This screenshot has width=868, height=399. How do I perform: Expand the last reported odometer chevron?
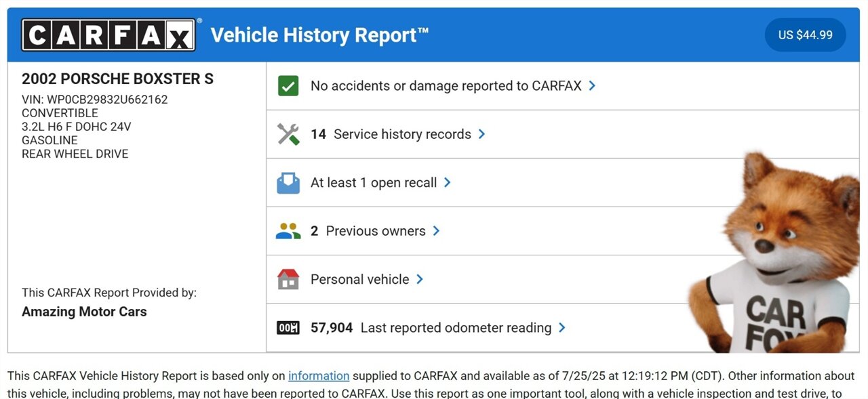pos(561,328)
